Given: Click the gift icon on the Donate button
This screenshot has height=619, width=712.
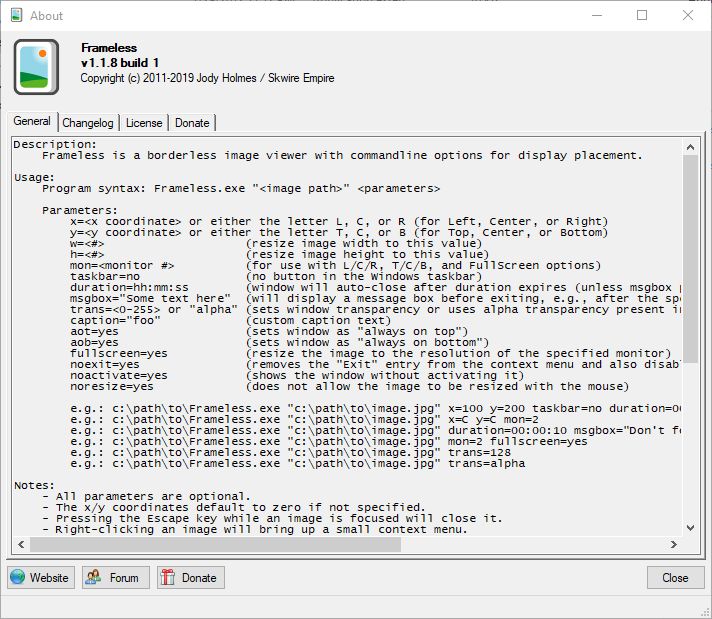Looking at the screenshot, I should pyautogui.click(x=168, y=577).
